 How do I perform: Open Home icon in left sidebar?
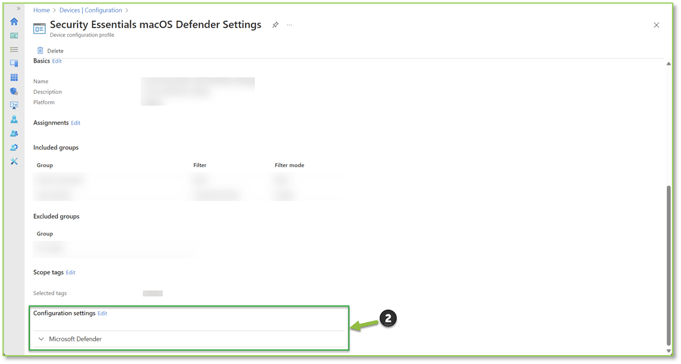pos(14,21)
